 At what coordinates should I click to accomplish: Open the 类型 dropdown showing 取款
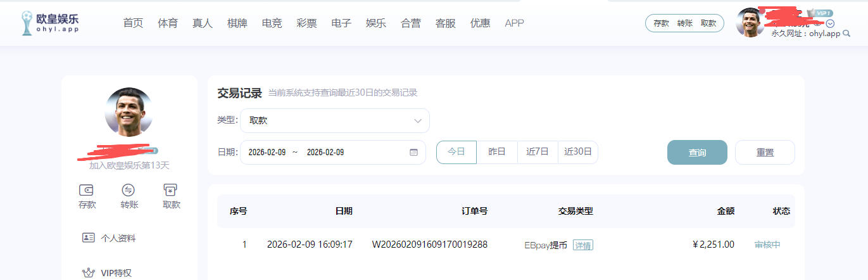click(334, 120)
